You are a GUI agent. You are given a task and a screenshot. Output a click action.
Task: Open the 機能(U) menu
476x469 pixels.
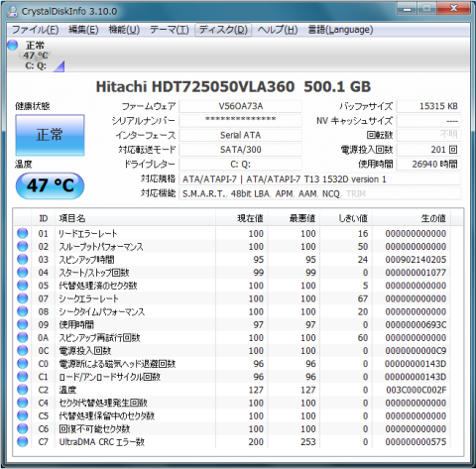coord(124,30)
